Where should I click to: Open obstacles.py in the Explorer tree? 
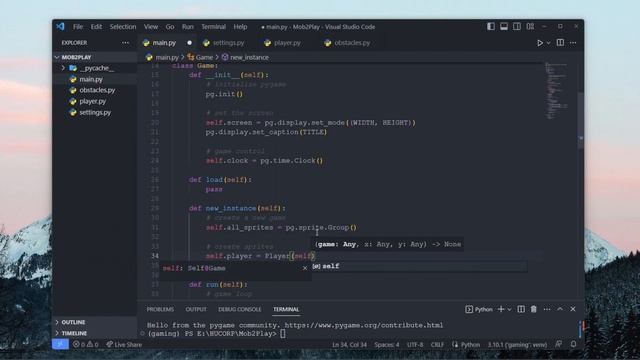coord(95,90)
